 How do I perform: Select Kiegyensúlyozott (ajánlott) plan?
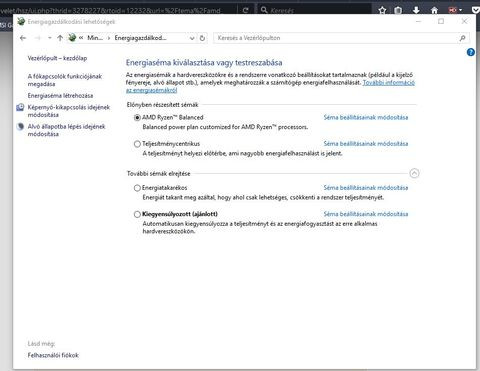click(x=137, y=214)
